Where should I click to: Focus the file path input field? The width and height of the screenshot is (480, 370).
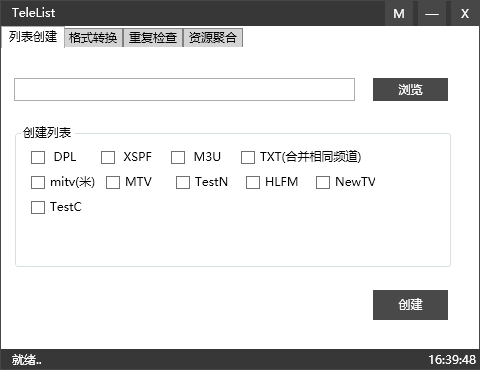click(x=184, y=89)
